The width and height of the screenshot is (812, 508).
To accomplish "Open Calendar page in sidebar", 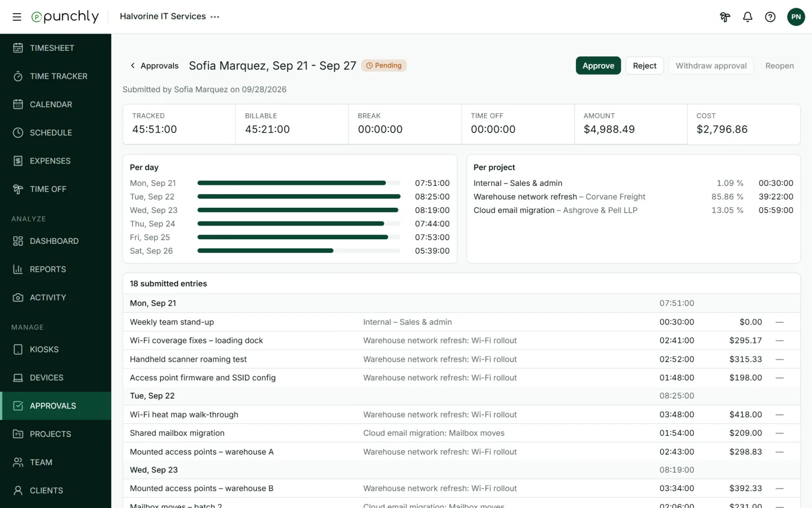I will click(56, 104).
